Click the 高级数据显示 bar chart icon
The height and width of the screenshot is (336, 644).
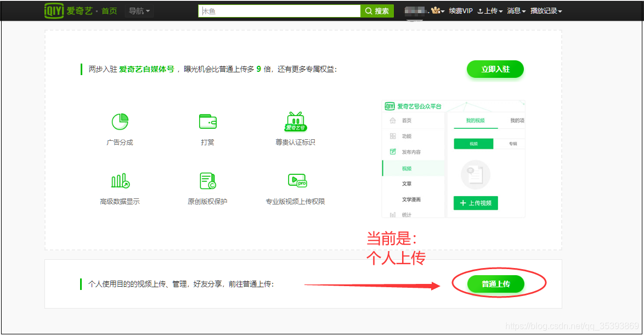pos(120,180)
